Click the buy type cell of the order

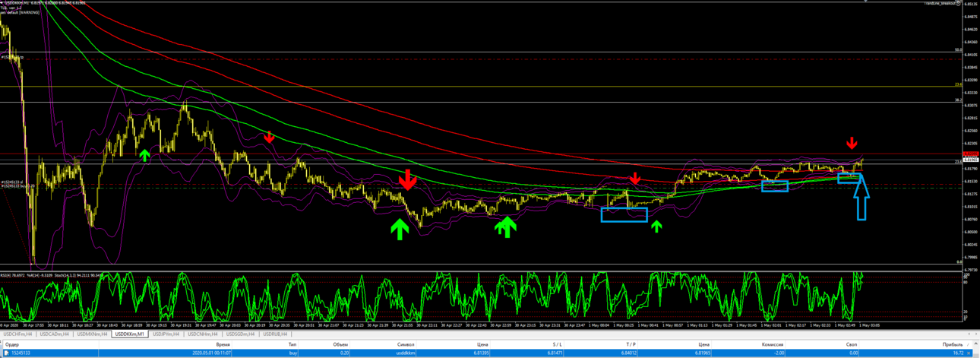click(292, 353)
